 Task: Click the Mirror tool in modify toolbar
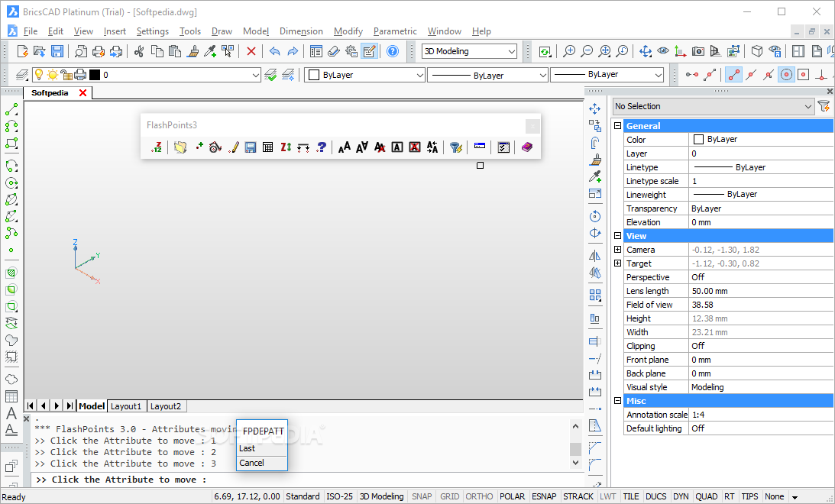coord(595,256)
